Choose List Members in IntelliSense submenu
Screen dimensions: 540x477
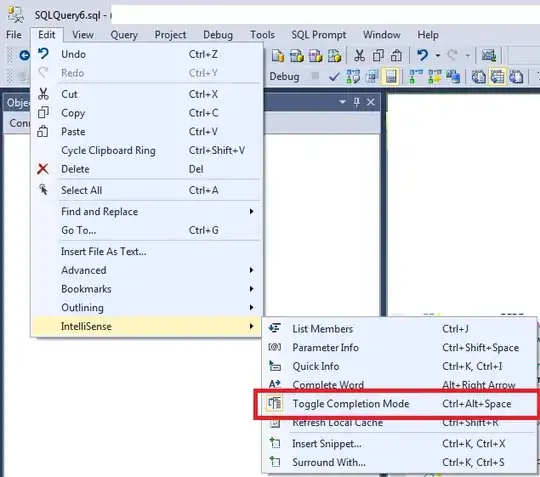400,329
